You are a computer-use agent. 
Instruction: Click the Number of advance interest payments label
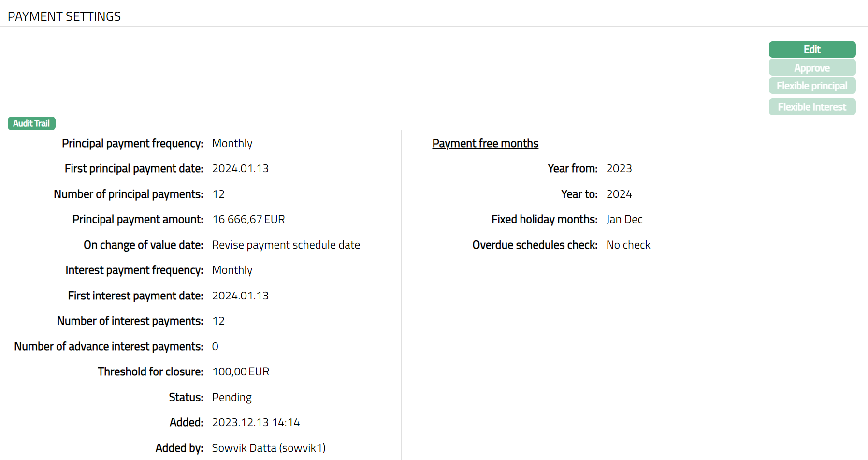pos(109,347)
